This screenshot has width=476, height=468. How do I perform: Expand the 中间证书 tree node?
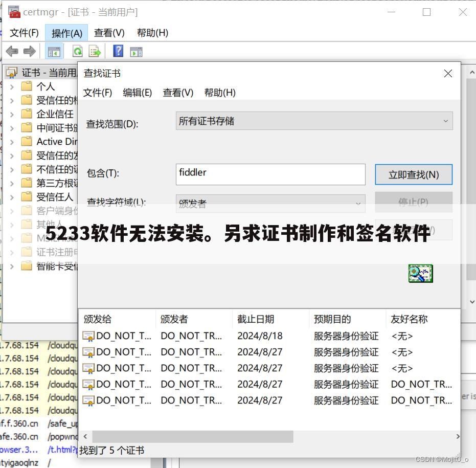point(12,128)
